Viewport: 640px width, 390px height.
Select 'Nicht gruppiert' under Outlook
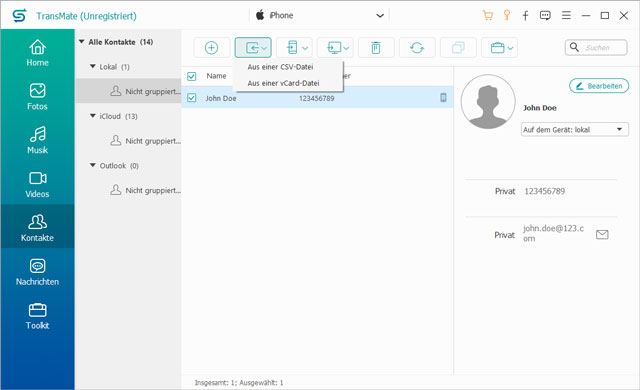click(129, 190)
